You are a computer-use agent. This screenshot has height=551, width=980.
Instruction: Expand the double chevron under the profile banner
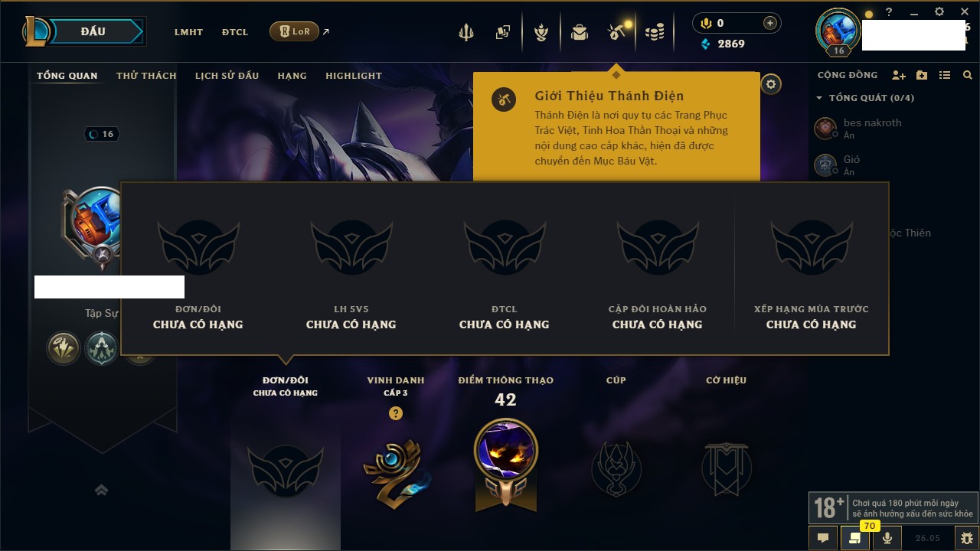[x=101, y=490]
